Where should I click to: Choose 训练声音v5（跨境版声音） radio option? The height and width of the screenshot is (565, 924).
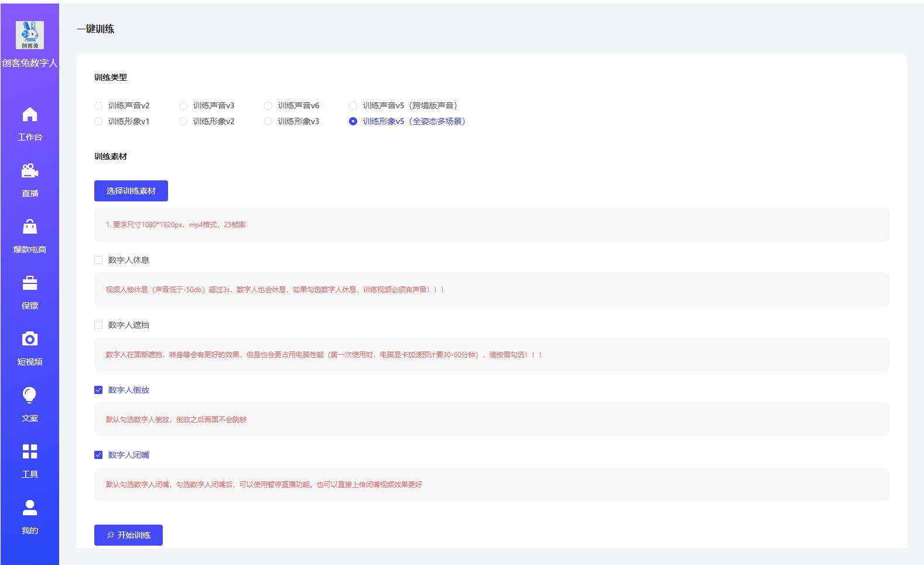353,106
